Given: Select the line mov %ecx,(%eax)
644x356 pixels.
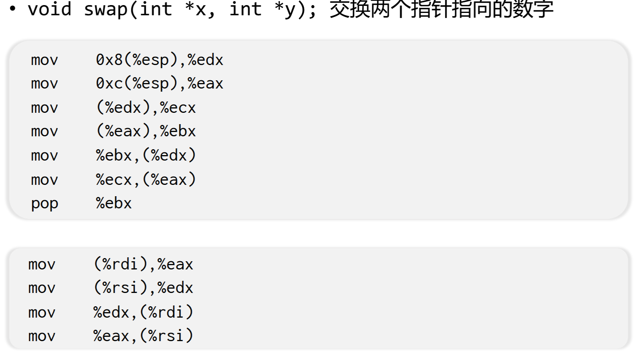Looking at the screenshot, I should [113, 180].
